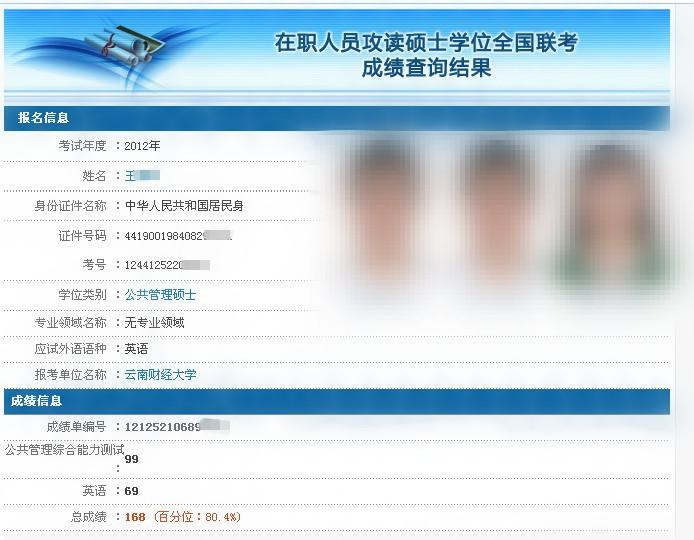Open the 云南财经大学 institution link
This screenshot has width=694, height=540.
160,374
